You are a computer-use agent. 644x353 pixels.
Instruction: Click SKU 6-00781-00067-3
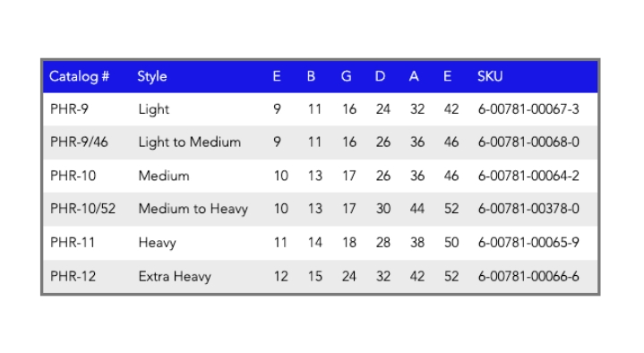(528, 109)
